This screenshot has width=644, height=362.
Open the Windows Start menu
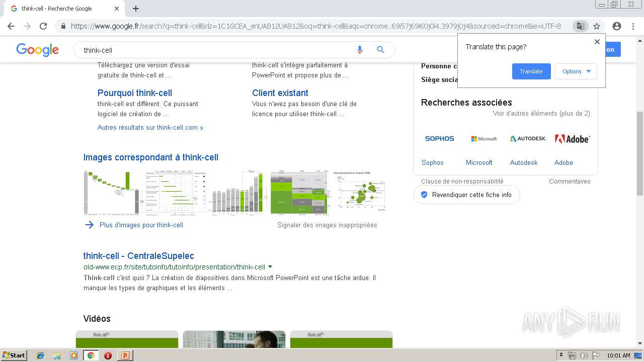tap(14, 355)
